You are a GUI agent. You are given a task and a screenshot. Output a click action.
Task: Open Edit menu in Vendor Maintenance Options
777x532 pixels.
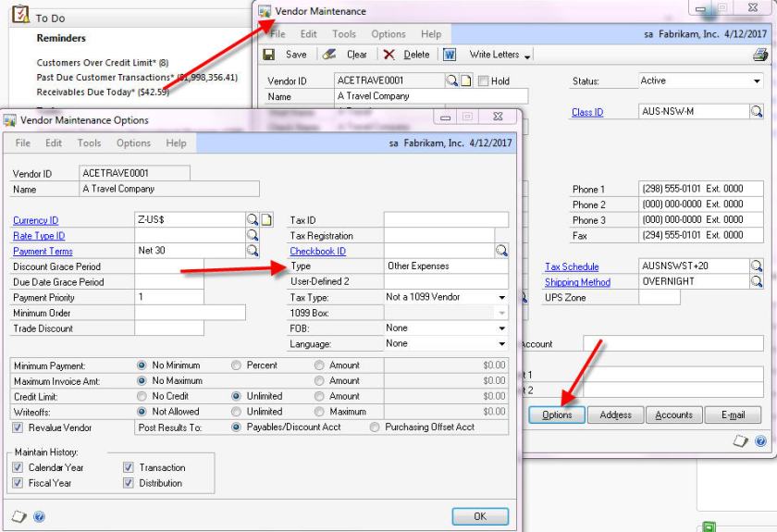[x=54, y=143]
